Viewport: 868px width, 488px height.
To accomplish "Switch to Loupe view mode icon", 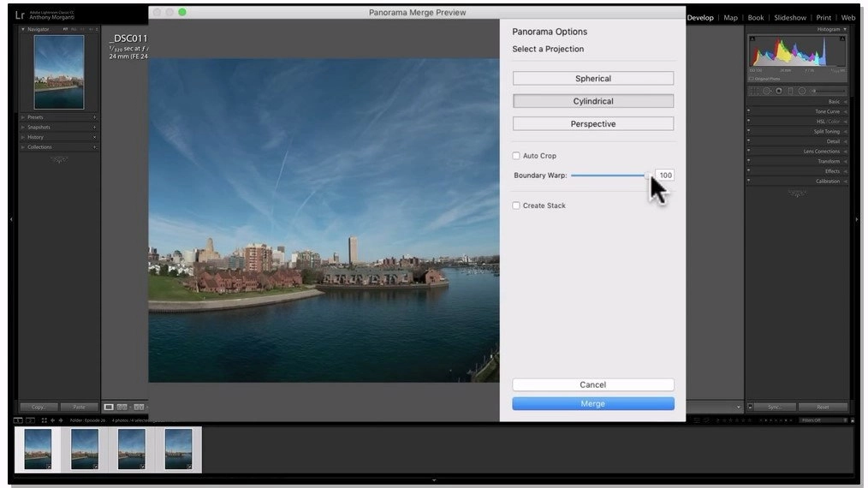I will 109,408.
